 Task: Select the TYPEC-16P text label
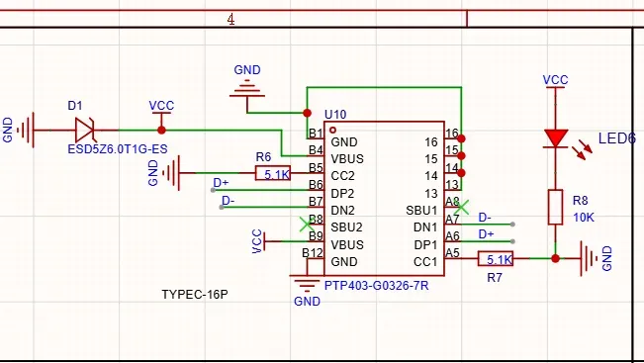pos(195,295)
